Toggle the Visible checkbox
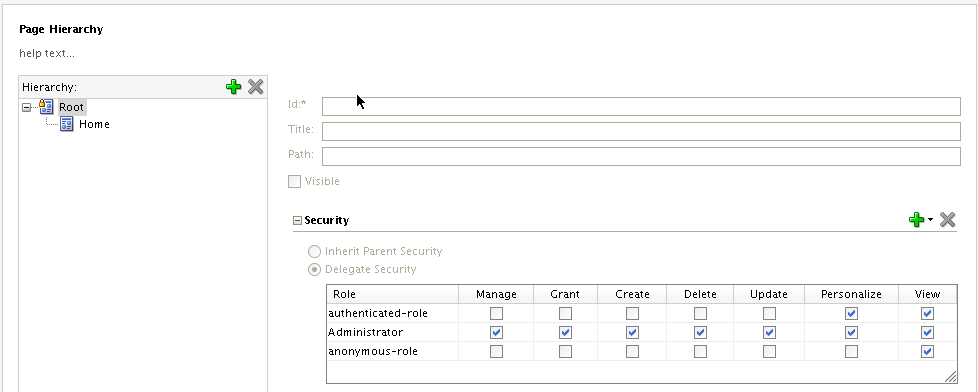Image resolution: width=978 pixels, height=392 pixels. 294,182
